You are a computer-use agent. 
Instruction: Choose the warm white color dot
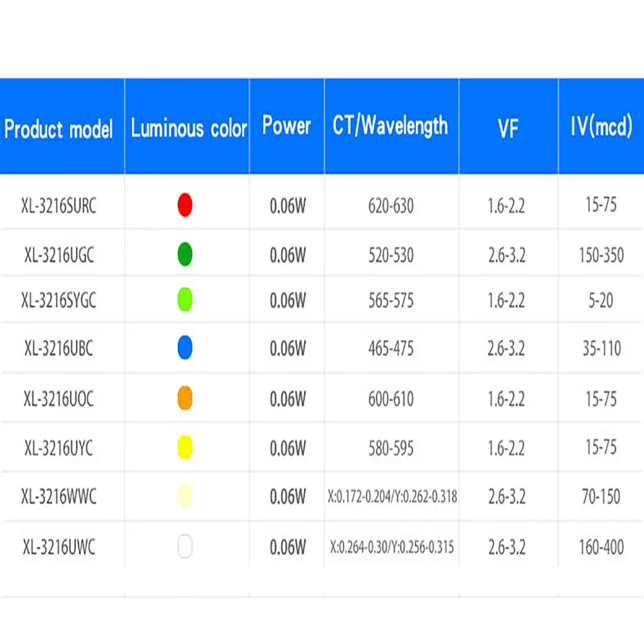coord(185,497)
